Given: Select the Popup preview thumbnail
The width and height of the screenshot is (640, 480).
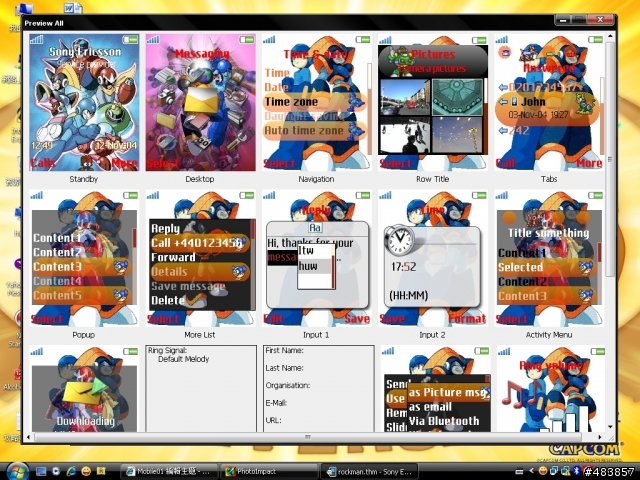Looking at the screenshot, I should coord(84,258).
